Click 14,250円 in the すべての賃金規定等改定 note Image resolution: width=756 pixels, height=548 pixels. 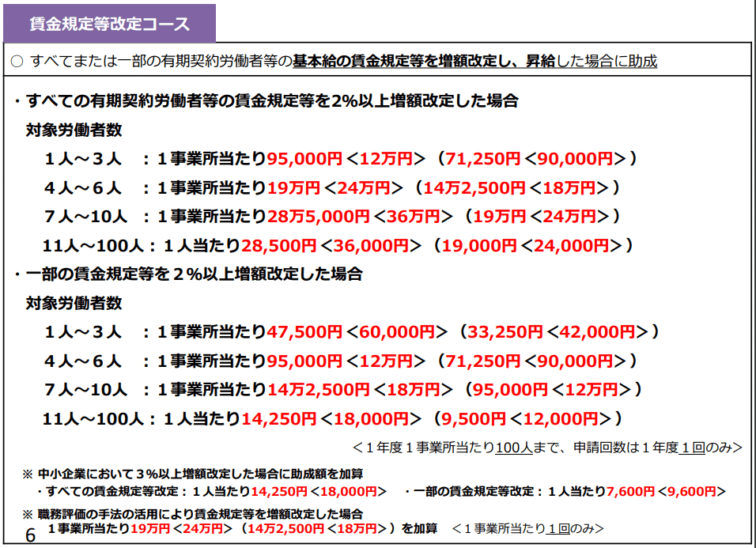pos(278,492)
